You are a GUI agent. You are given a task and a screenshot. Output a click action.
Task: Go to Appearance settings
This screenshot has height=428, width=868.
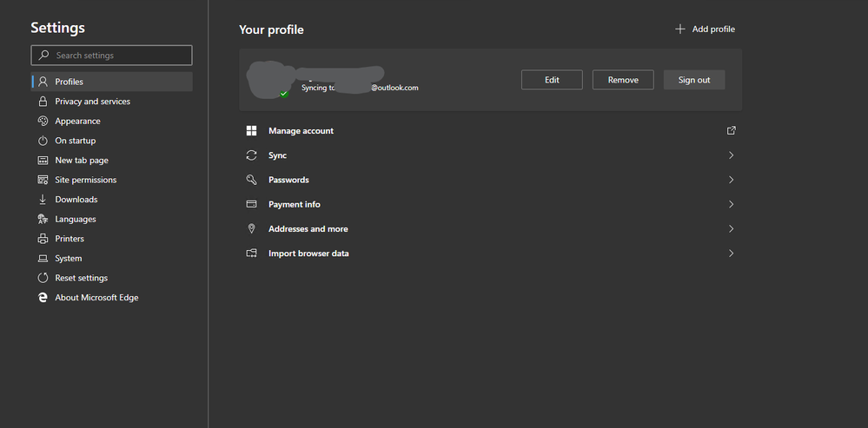[112, 121]
